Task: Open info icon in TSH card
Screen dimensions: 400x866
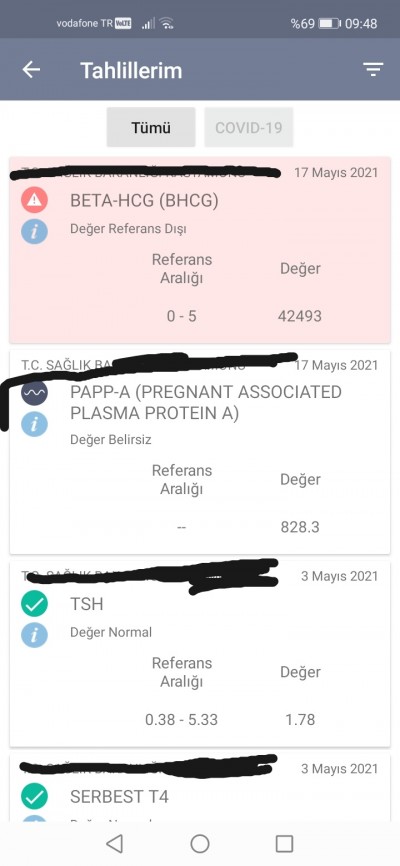Action: coord(34,635)
